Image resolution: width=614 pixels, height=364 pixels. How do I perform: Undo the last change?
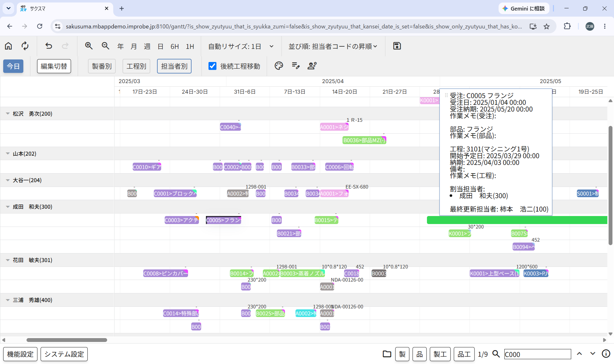pyautogui.click(x=49, y=46)
